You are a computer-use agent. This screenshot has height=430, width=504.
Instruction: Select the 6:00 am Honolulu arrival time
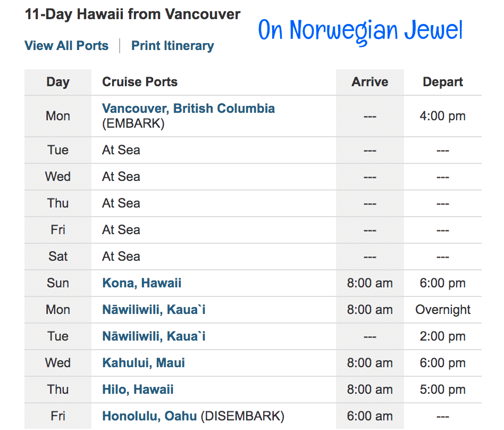click(x=370, y=416)
